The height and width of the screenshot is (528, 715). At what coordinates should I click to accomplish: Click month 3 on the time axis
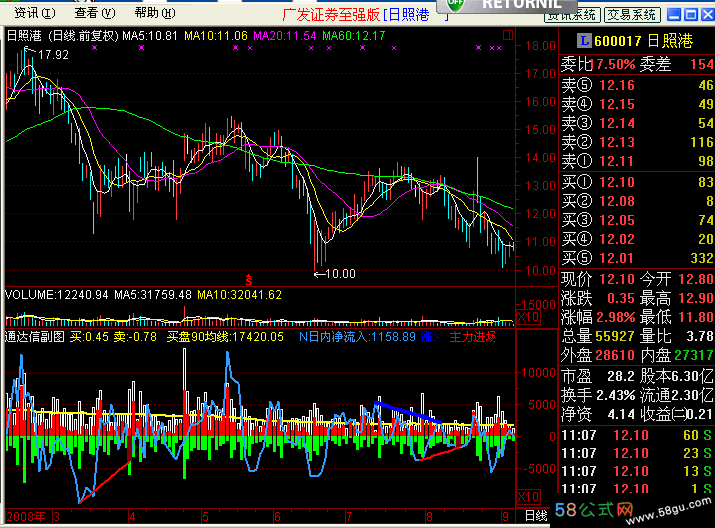click(x=57, y=517)
